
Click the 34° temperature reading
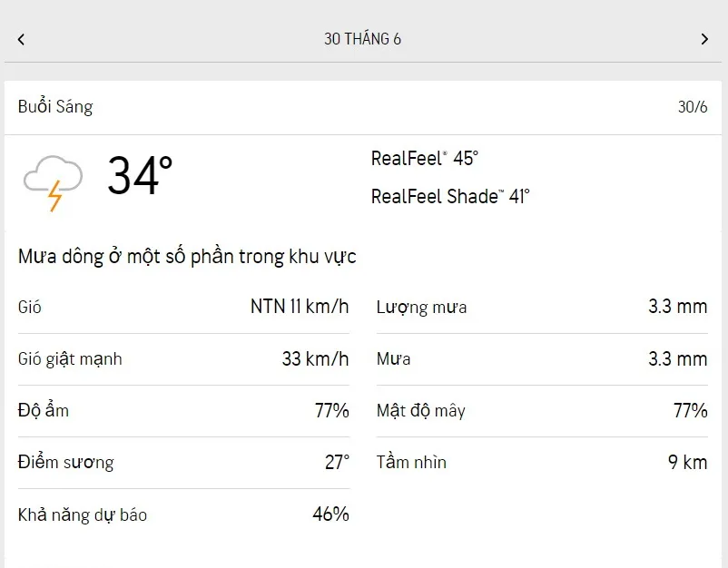tap(140, 176)
